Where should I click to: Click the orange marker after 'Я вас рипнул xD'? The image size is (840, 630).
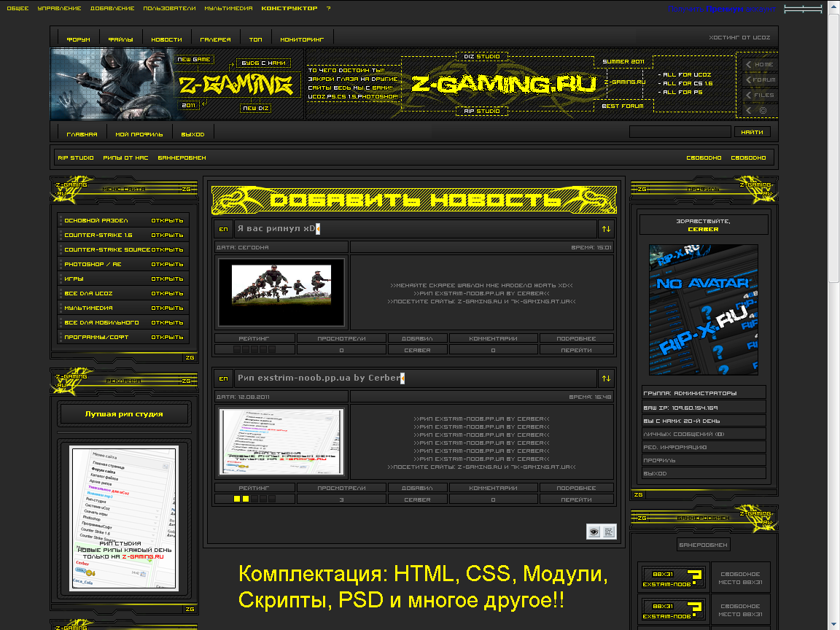(318, 229)
